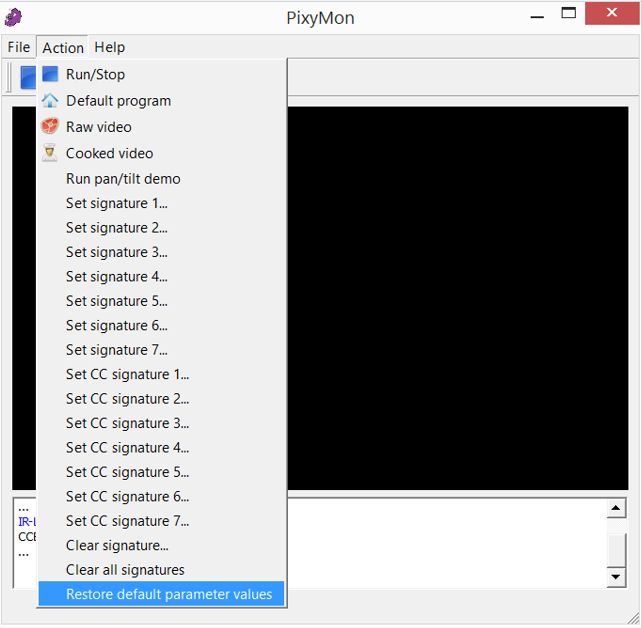Choose Run pan/tilt demo
641x628 pixels.
(161, 179)
